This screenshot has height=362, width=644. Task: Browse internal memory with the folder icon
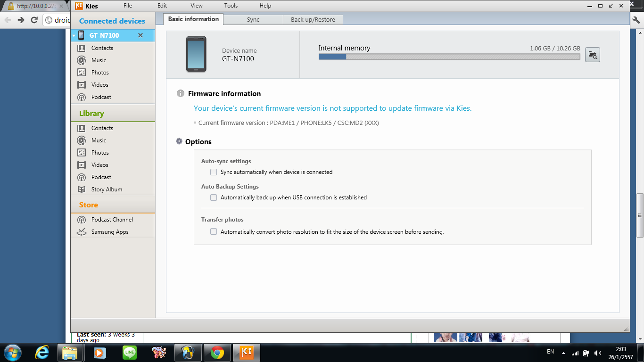point(593,55)
